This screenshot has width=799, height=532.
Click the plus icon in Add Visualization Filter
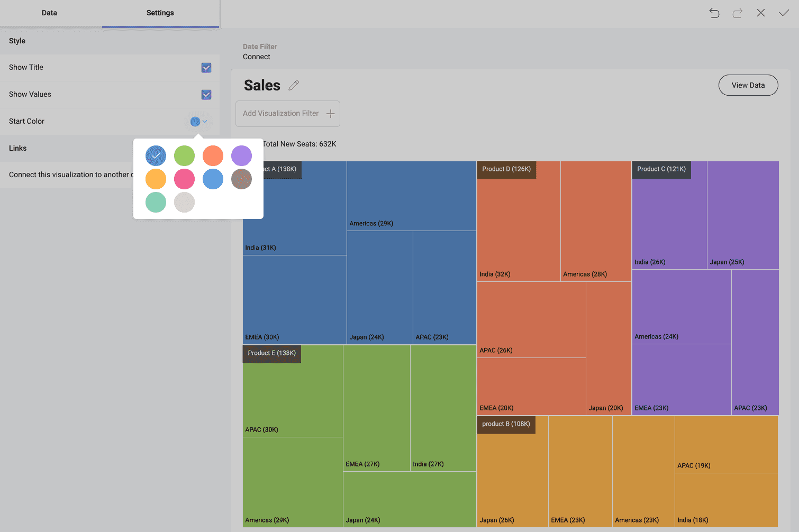click(x=331, y=114)
